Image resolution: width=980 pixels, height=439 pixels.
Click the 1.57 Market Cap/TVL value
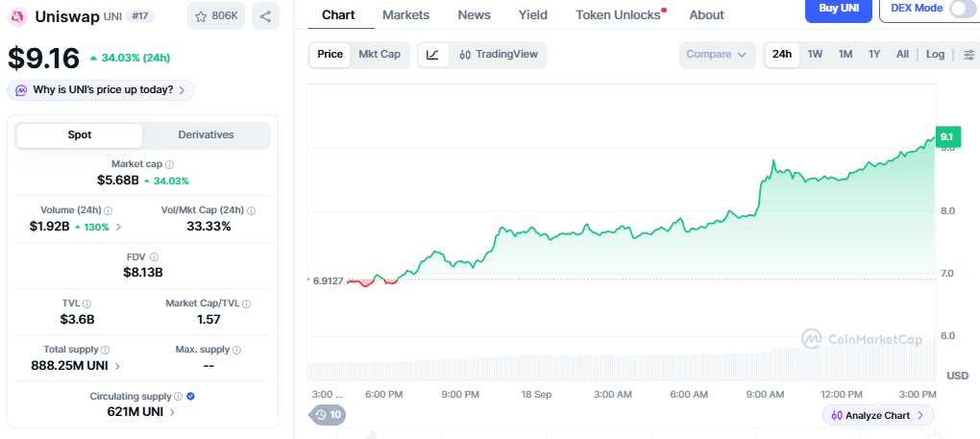pos(208,320)
